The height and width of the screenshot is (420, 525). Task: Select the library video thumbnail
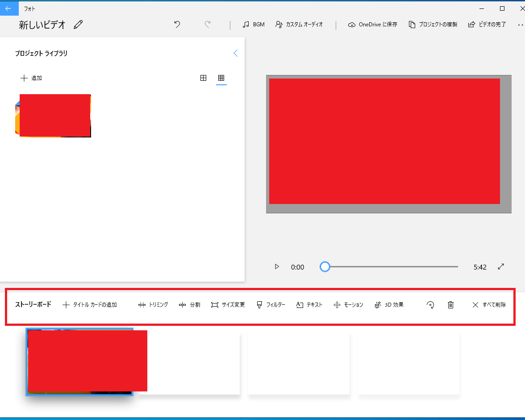pos(53,116)
